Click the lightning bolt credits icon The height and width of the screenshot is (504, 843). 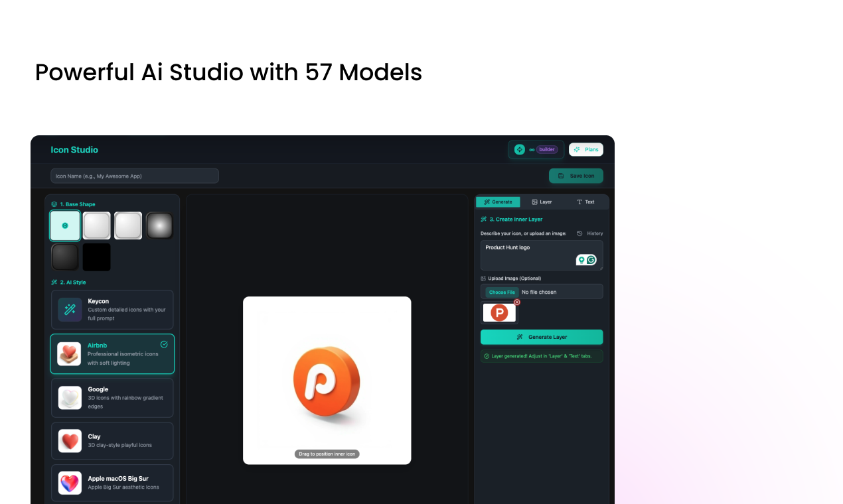(x=520, y=149)
